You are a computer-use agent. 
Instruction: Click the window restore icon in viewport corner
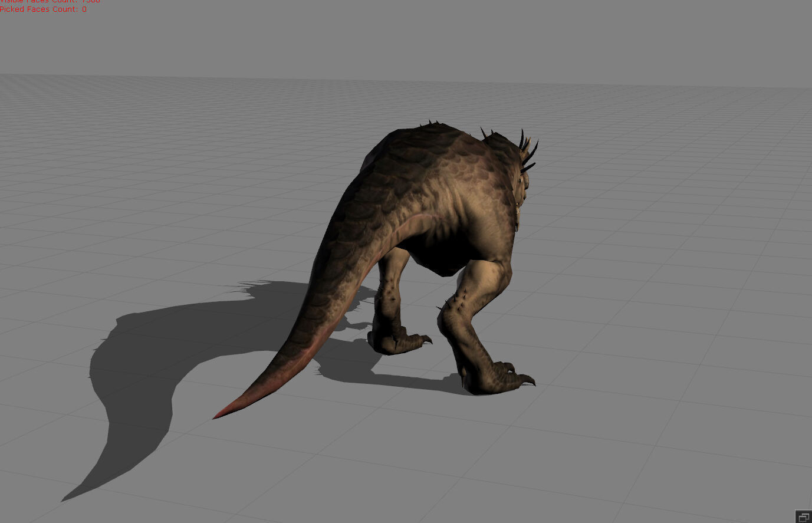(803, 517)
